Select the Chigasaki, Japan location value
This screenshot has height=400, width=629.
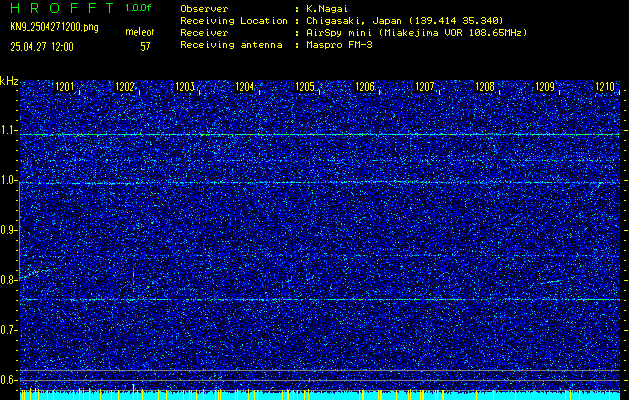[x=405, y=21]
